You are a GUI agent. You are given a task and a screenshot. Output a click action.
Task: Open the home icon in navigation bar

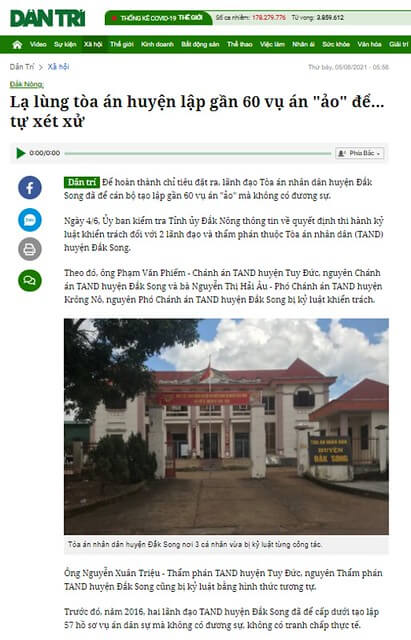click(x=17, y=44)
